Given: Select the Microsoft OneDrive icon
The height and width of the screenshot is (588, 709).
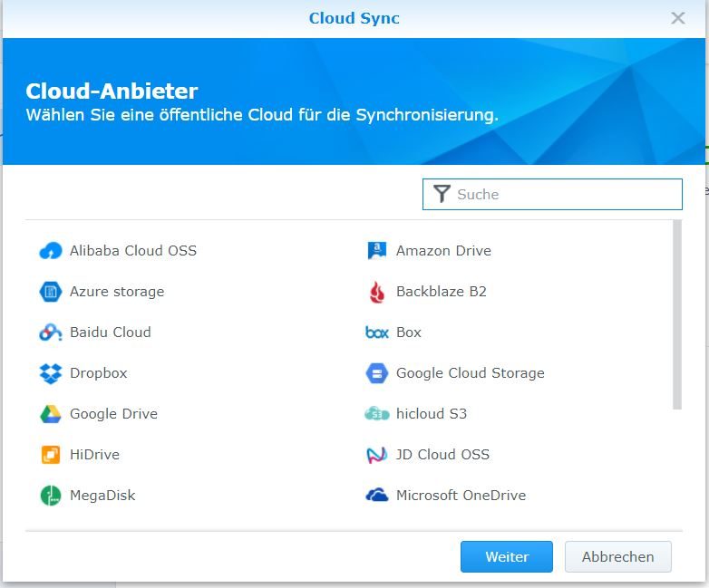Looking at the screenshot, I should (x=376, y=496).
